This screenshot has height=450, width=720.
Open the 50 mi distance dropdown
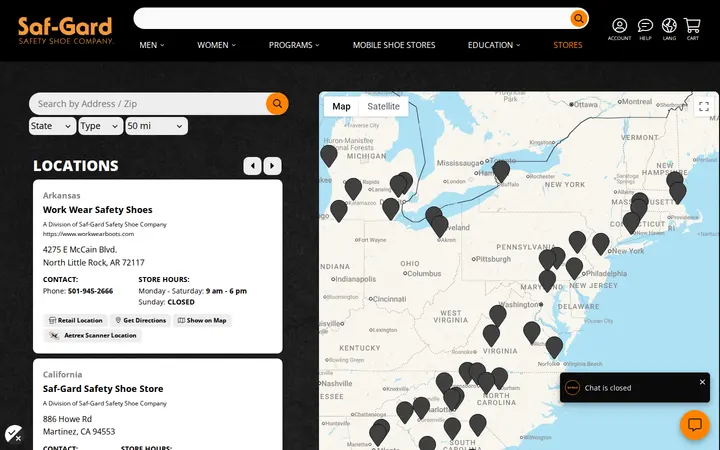click(156, 126)
